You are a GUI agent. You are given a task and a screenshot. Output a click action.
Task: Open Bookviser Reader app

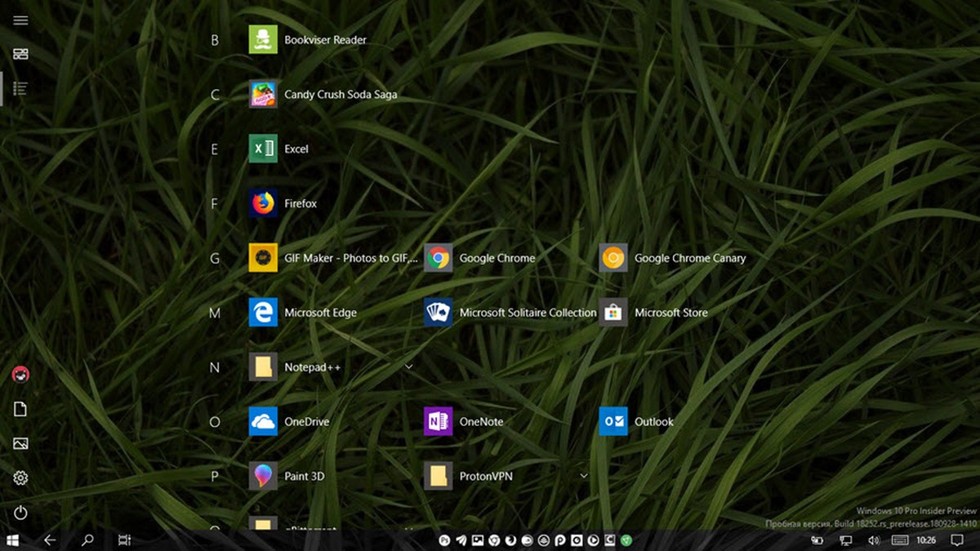(x=307, y=39)
